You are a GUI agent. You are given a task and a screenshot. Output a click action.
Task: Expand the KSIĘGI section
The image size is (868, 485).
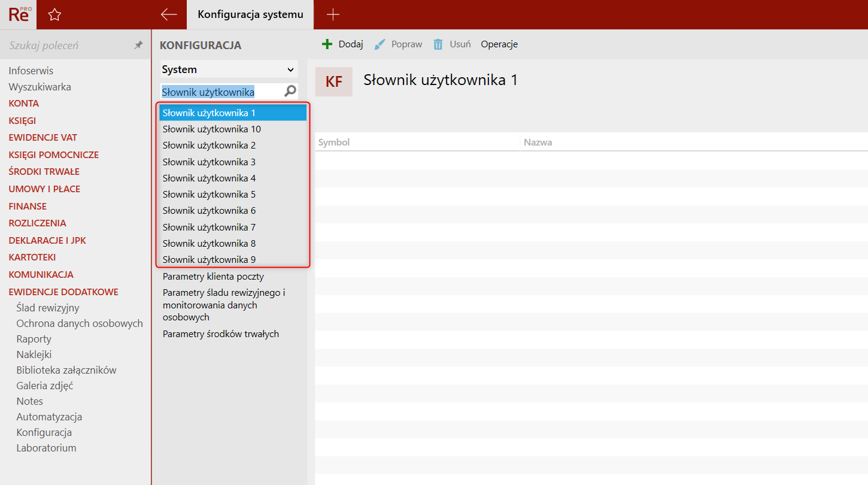tap(22, 120)
